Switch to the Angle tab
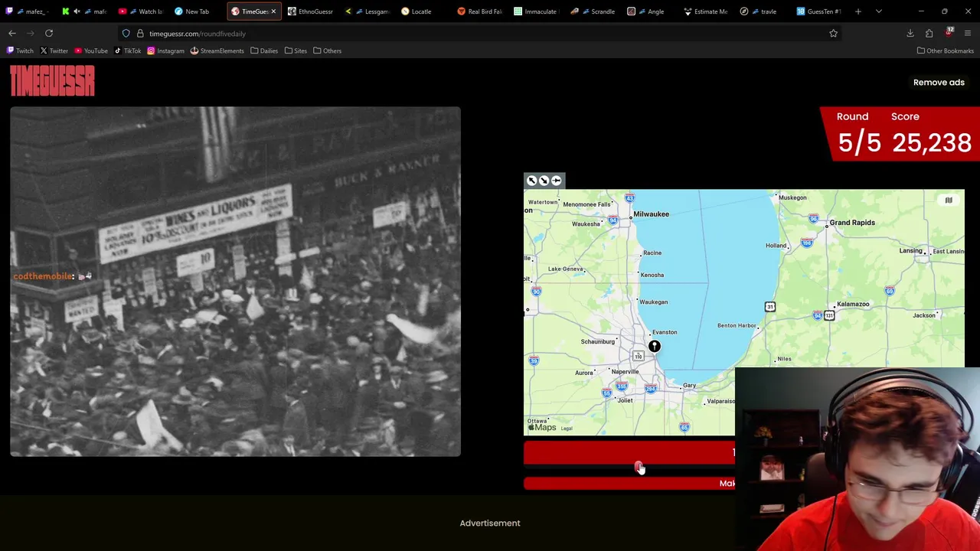980x551 pixels. click(x=649, y=11)
